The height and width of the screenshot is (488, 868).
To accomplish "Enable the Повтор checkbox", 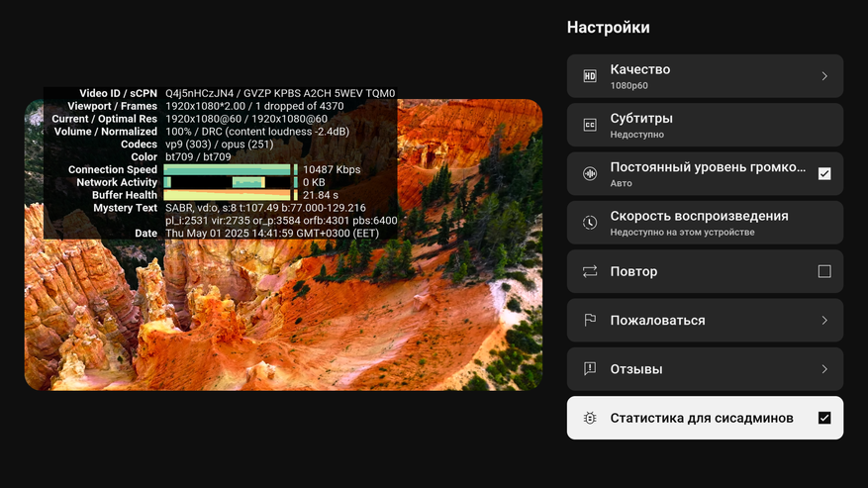I will (x=824, y=271).
